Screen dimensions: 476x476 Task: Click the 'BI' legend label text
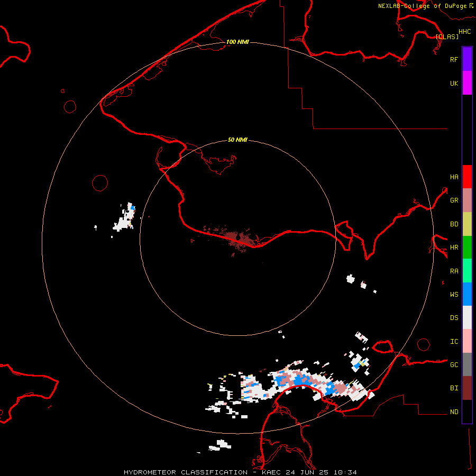tap(454, 388)
